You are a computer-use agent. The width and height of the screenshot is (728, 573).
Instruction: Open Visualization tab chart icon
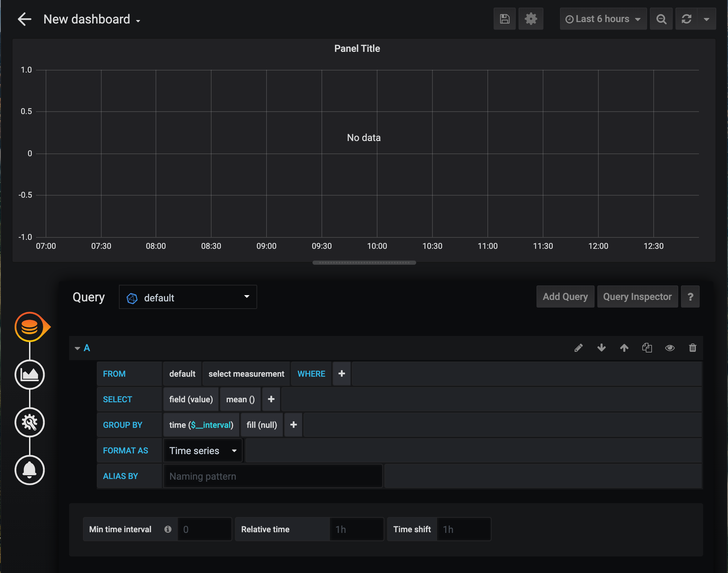[x=30, y=374]
